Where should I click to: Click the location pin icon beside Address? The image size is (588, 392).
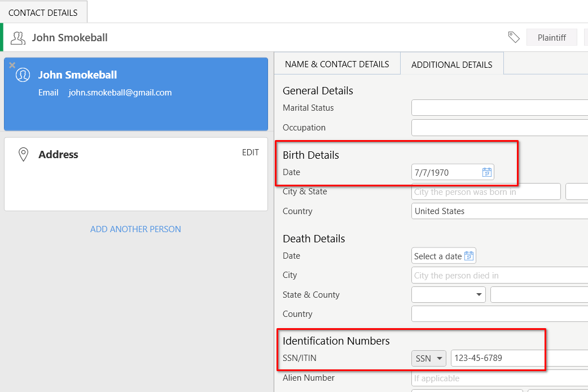pyautogui.click(x=23, y=155)
